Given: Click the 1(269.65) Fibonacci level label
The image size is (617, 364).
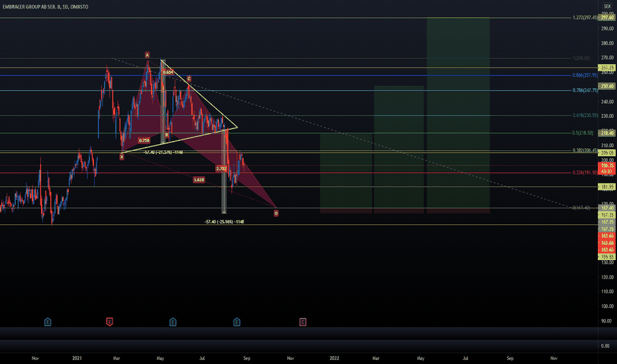Looking at the screenshot, I should (x=581, y=58).
